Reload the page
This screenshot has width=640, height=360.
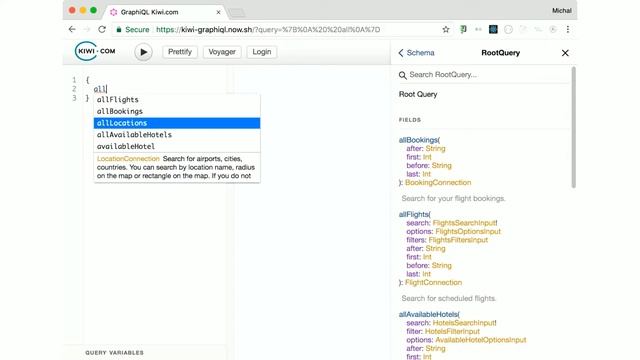tap(102, 29)
